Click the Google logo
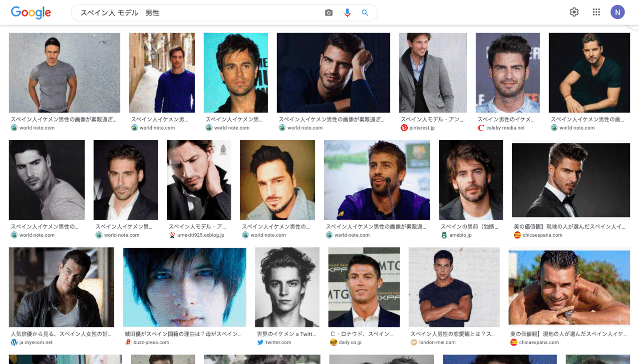This screenshot has width=639, height=364. pyautogui.click(x=31, y=13)
